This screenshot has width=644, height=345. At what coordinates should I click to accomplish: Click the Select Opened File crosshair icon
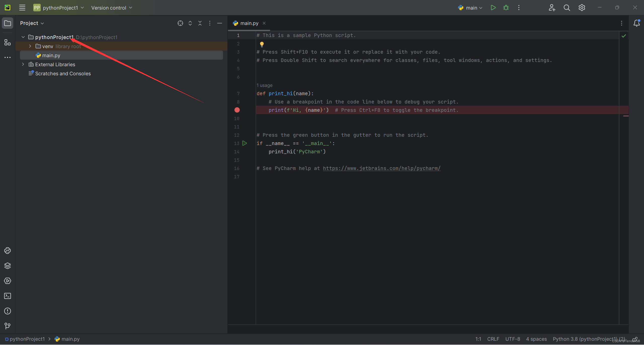click(180, 23)
